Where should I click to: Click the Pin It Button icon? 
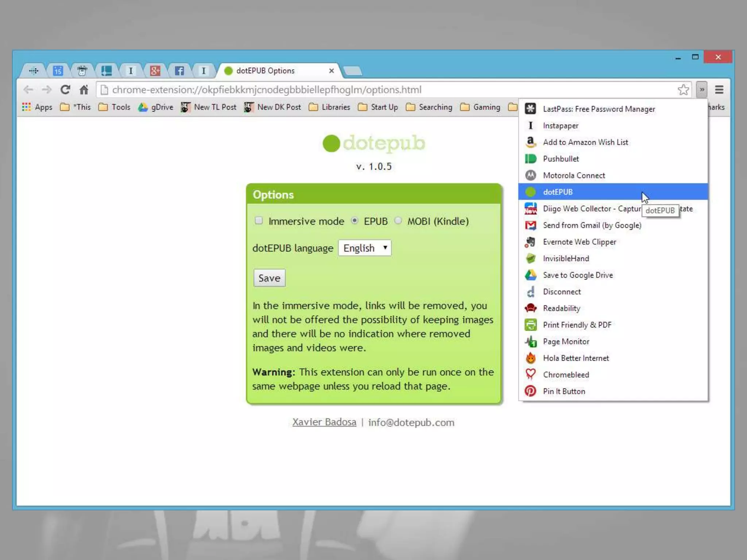coord(531,391)
